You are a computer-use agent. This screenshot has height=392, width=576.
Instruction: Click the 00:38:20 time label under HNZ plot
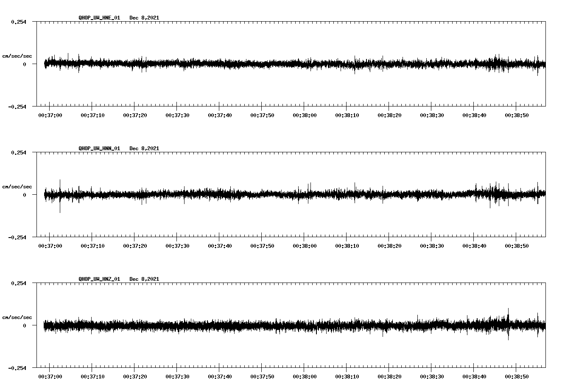coord(389,376)
